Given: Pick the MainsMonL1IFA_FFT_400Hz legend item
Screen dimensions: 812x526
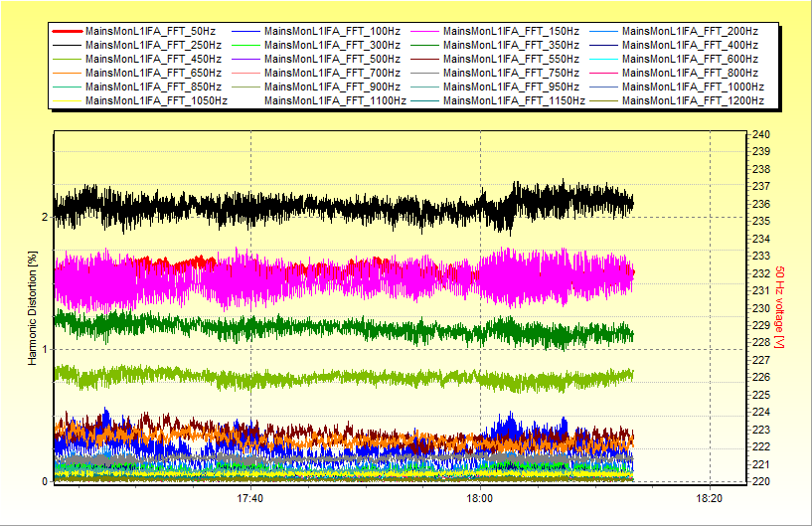Looking at the screenshot, I should click(x=682, y=46).
